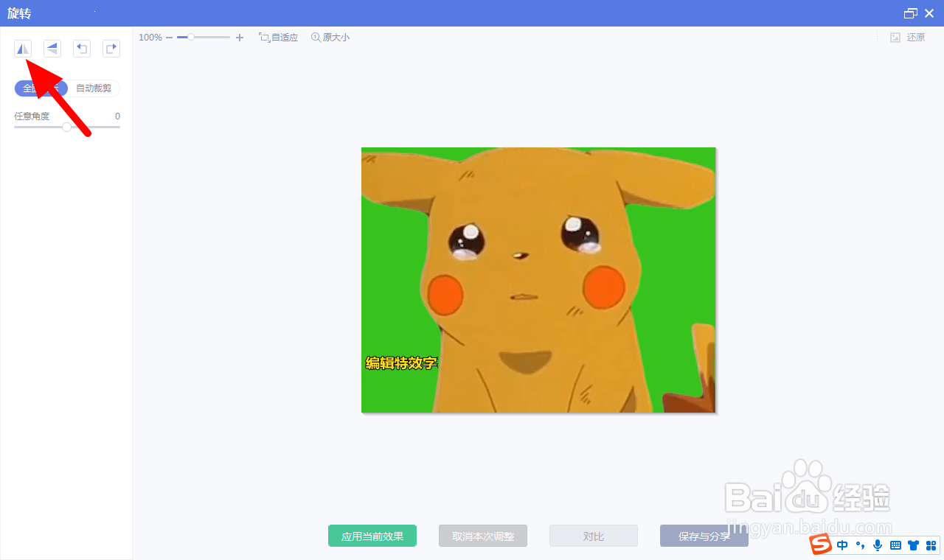The image size is (944, 560).
Task: Close the 旋转 window
Action: tap(929, 13)
